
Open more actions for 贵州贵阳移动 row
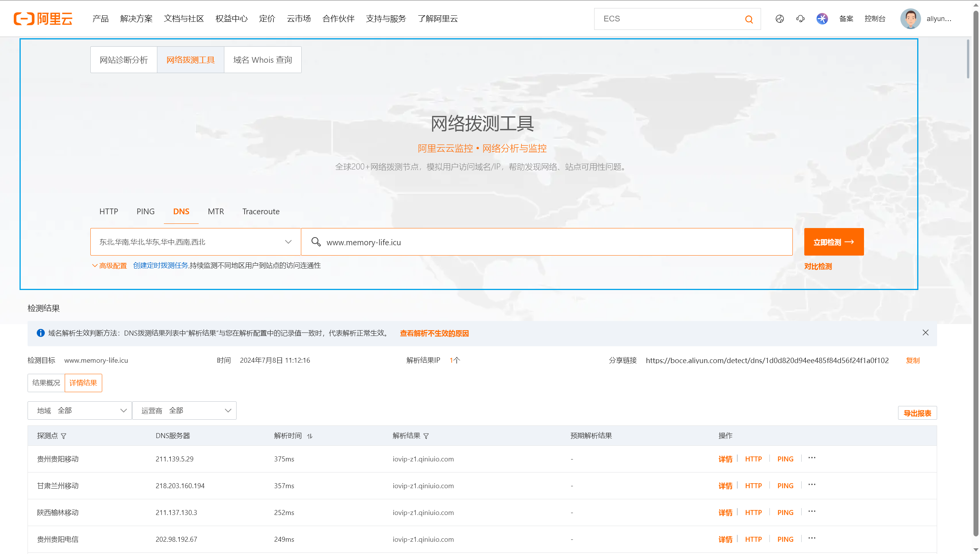point(812,458)
